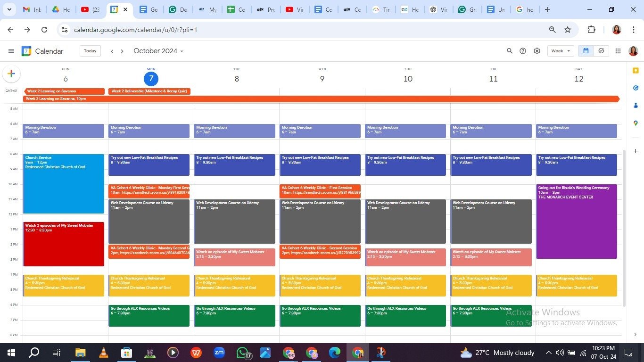Expand the October 2024 date picker
Image resolution: width=644 pixels, height=362 pixels.
[158, 51]
